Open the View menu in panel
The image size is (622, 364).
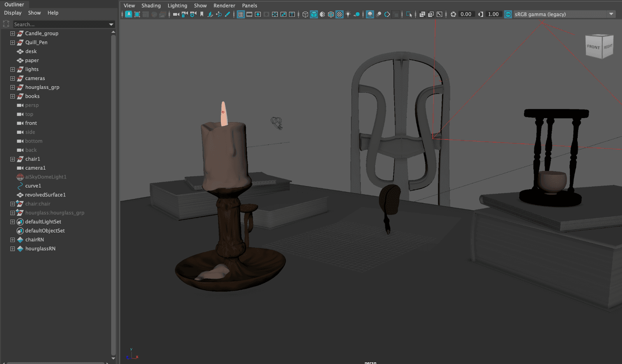point(129,5)
